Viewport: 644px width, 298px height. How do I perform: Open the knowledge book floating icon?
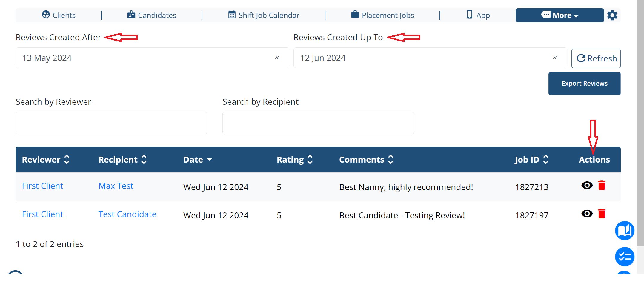[624, 231]
